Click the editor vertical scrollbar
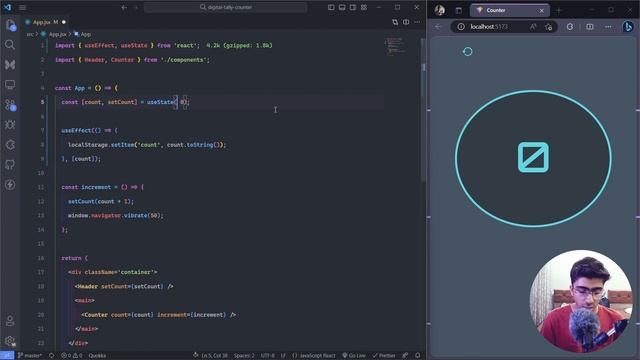Viewport: 640px width, 360px height. [423, 110]
